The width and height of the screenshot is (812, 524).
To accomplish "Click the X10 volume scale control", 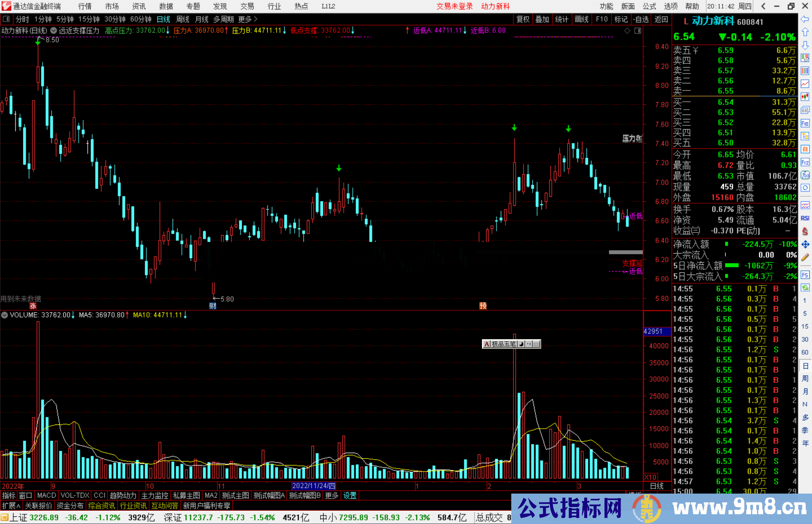I will [650, 477].
